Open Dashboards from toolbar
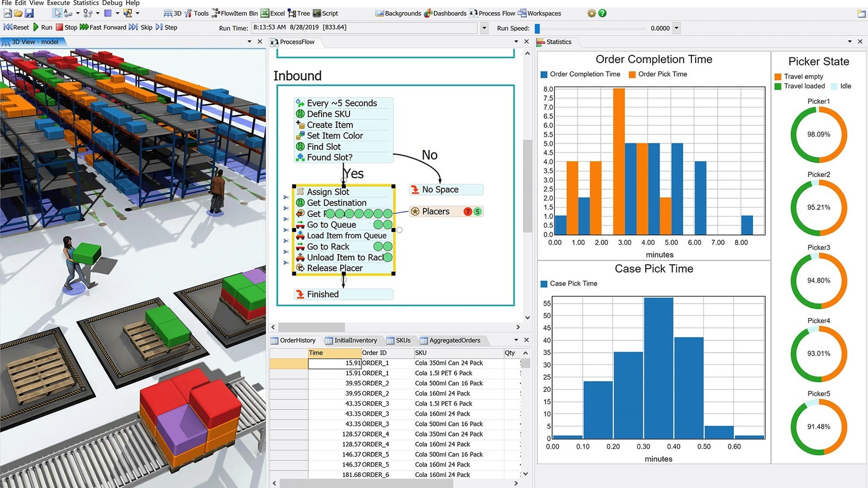The height and width of the screenshot is (488, 868). pos(445,13)
